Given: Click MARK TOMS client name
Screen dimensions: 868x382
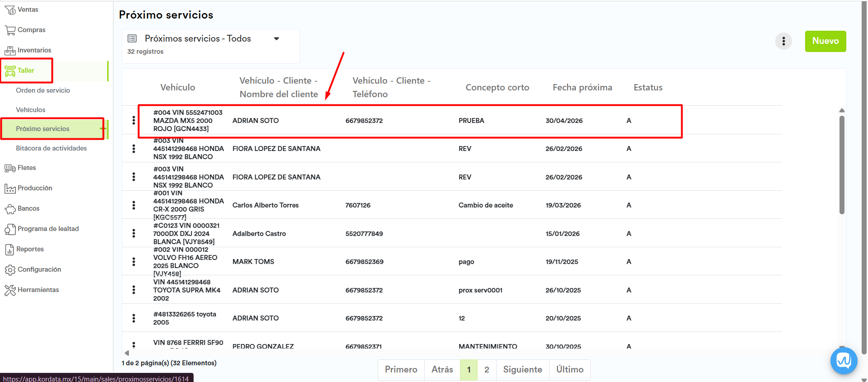Looking at the screenshot, I should pyautogui.click(x=253, y=262).
